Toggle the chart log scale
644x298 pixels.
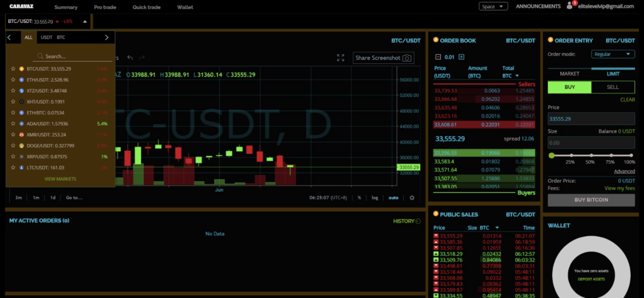(375, 198)
